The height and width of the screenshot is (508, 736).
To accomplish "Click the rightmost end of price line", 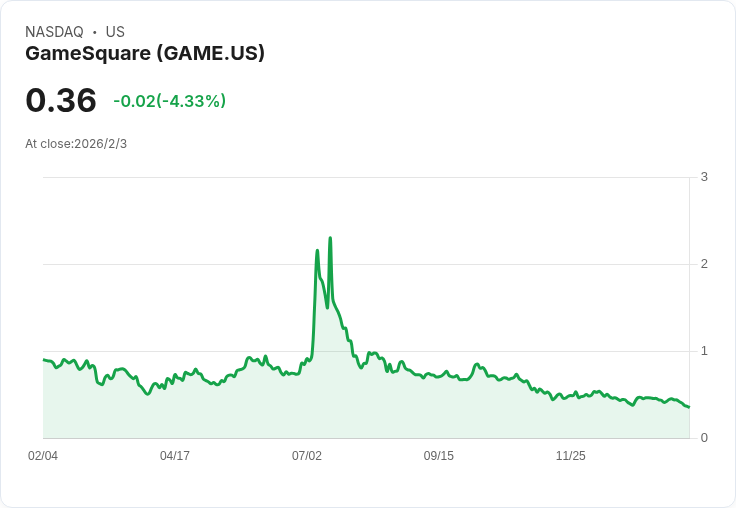I will click(x=689, y=407).
